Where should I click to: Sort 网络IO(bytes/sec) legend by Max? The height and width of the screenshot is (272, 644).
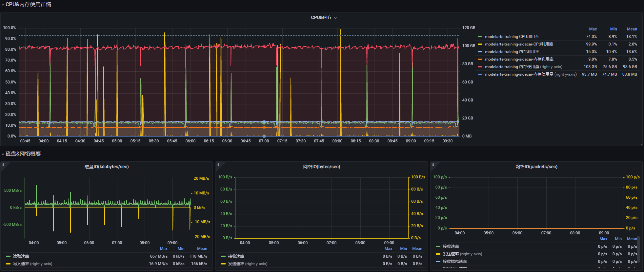tap(388, 249)
